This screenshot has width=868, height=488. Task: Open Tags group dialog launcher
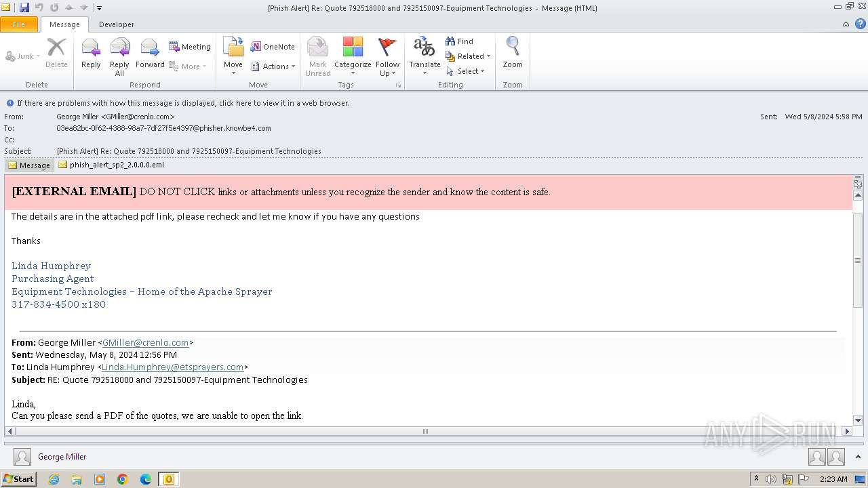[x=398, y=85]
